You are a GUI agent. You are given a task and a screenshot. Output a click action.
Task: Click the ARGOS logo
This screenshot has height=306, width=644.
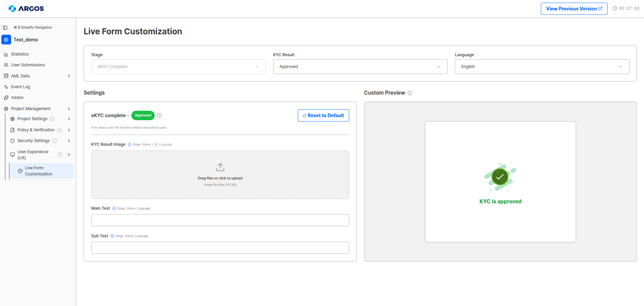coord(26,8)
